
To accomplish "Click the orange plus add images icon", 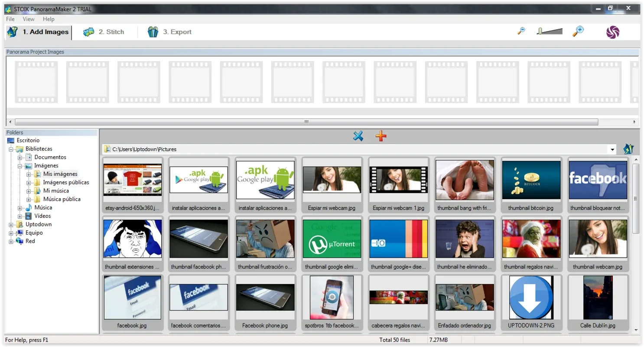I will 381,136.
